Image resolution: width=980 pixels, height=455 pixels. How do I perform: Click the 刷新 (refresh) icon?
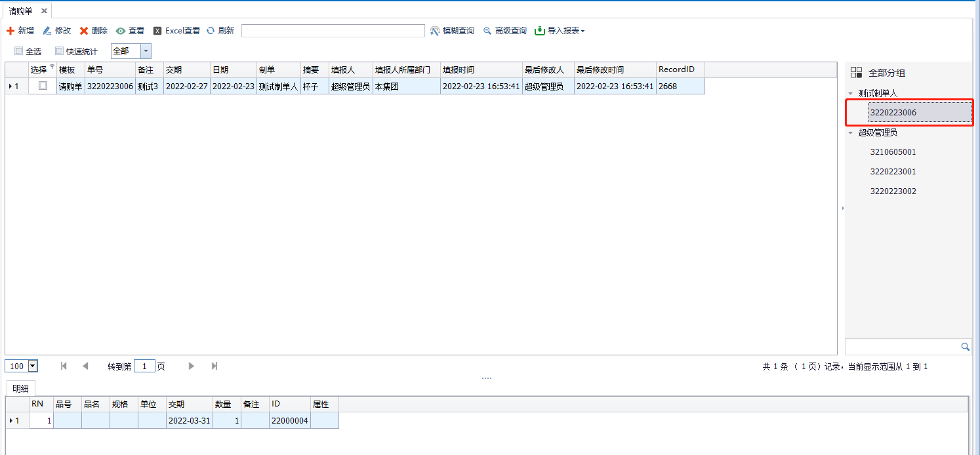pyautogui.click(x=211, y=31)
